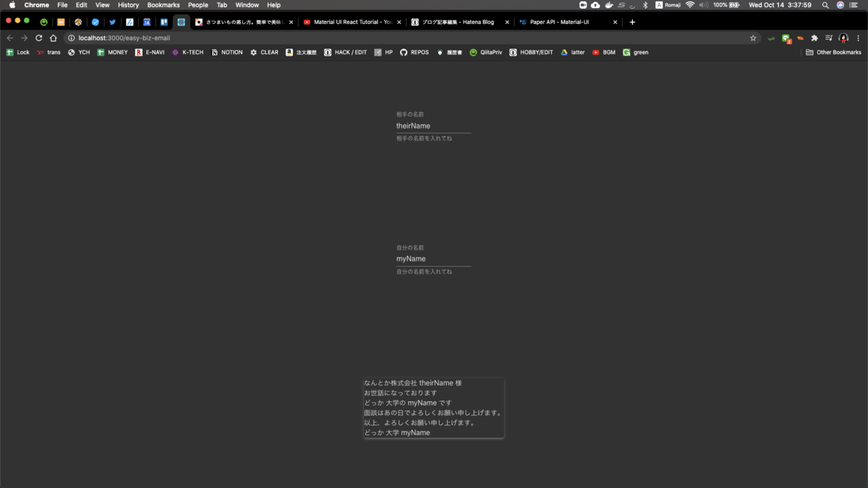Click the Chrome profile avatar icon
Viewport: 868px width, 488px height.
(843, 38)
